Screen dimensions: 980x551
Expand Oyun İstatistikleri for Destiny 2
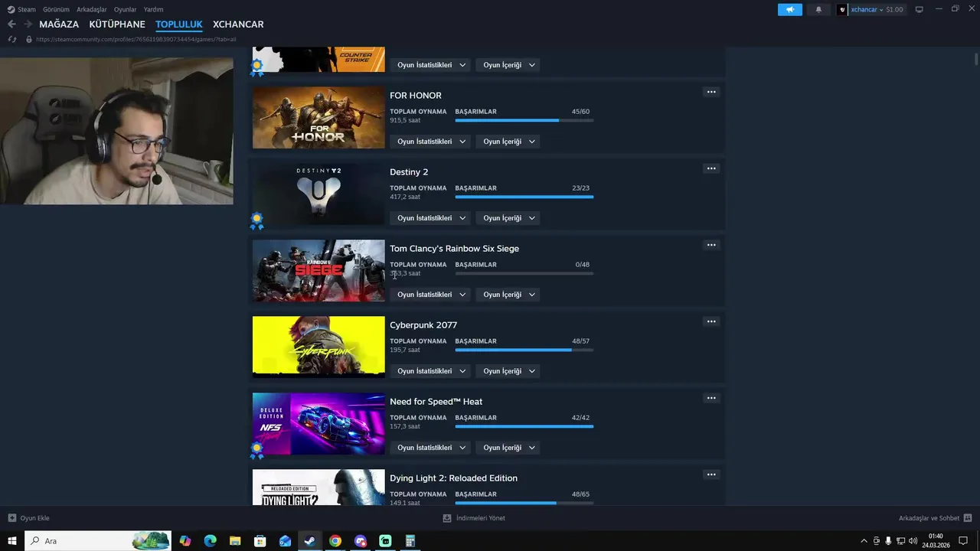tap(431, 218)
